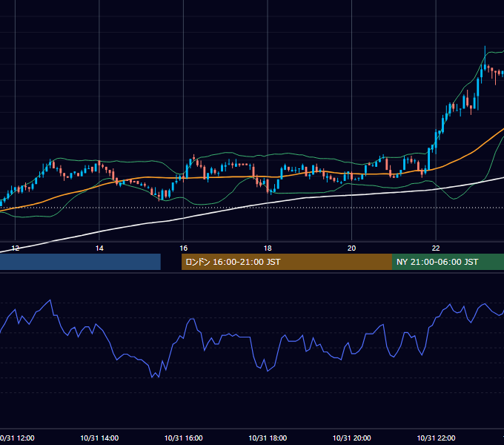
Task: Click the '0/31 12:00' indicator axis label
Action: (x=17, y=438)
